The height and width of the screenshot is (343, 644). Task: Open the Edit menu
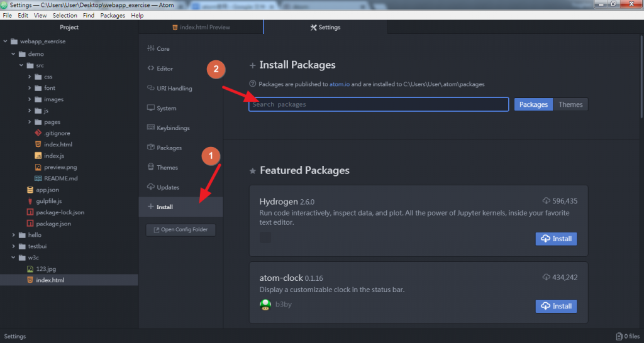pyautogui.click(x=23, y=15)
